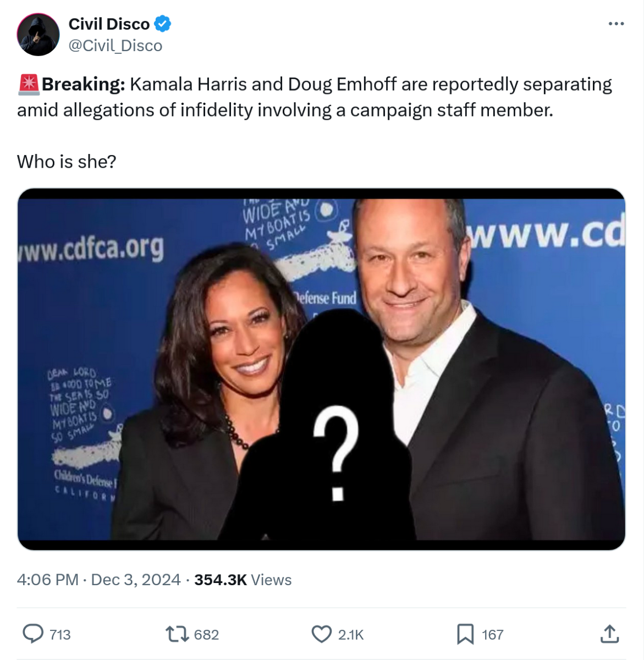Like the tweet with the heart icon
This screenshot has width=644, height=660.
pos(321,634)
